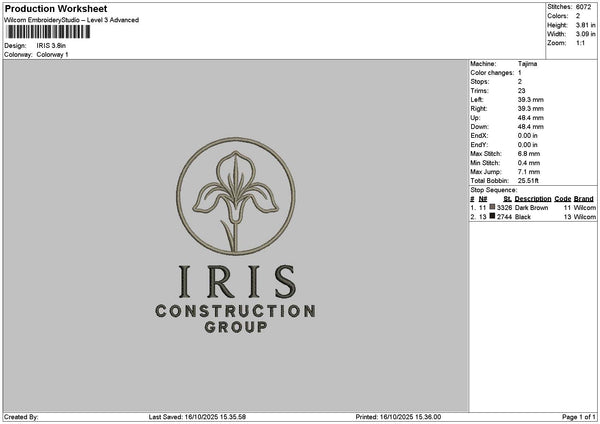Click the Max Jump value 7.1 mm
Image resolution: width=600 pixels, height=424 pixels.
tap(528, 172)
